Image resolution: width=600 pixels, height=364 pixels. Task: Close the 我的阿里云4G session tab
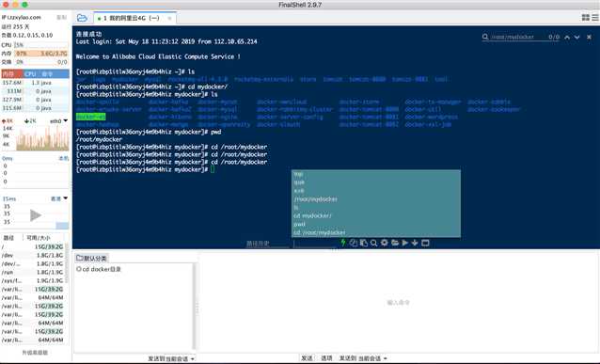(169, 19)
